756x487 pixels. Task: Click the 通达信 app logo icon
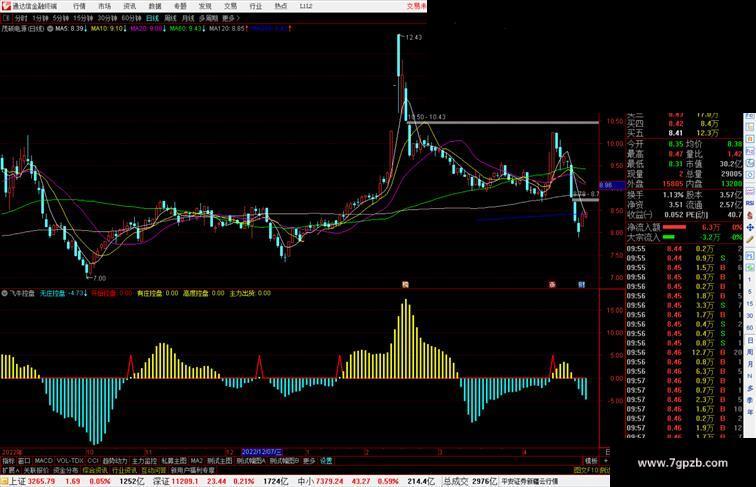[6, 6]
